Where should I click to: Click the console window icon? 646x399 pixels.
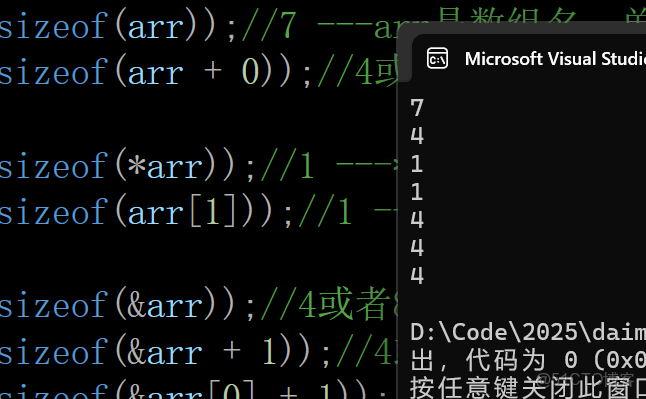tap(438, 58)
